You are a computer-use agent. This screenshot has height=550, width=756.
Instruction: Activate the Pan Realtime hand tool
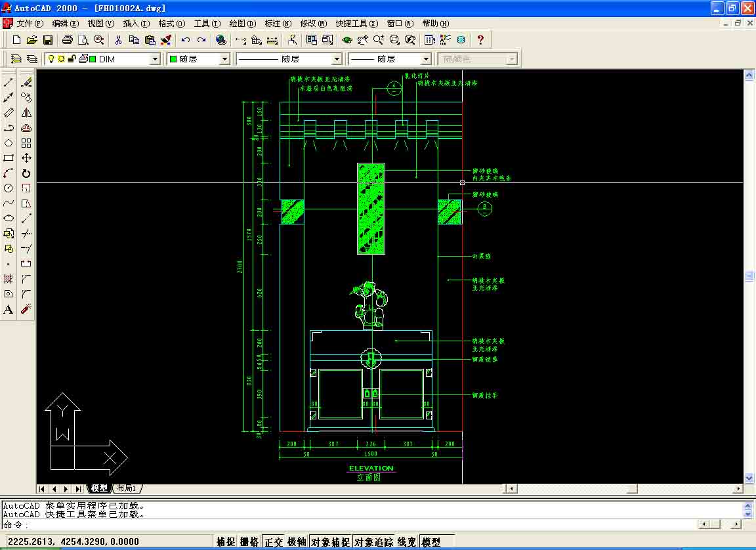pos(362,40)
